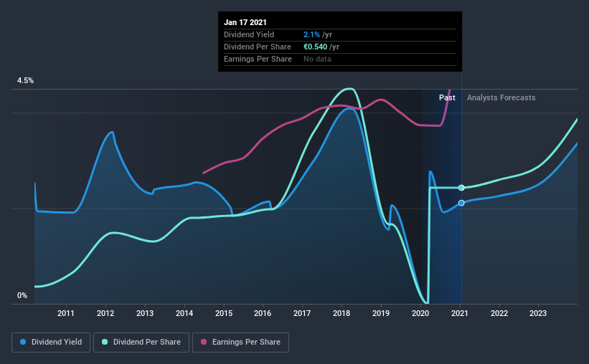
Task: Toggle the Earnings Per Share legend button
Action: click(240, 343)
